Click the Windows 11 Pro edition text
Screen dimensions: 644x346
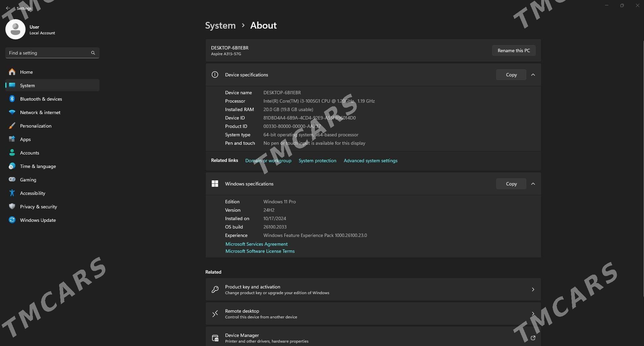280,202
